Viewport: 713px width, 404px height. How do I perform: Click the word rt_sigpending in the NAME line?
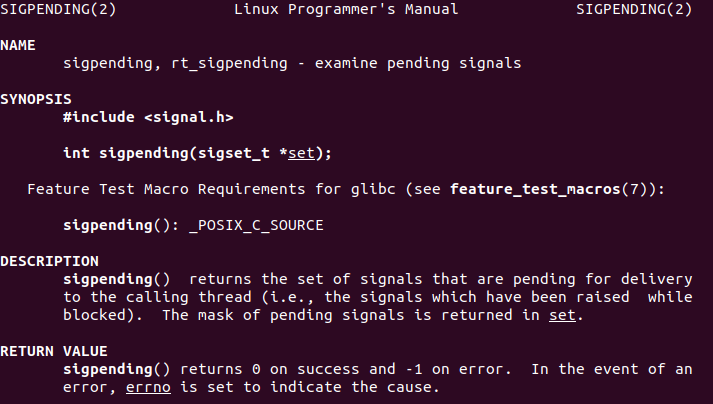pos(224,64)
